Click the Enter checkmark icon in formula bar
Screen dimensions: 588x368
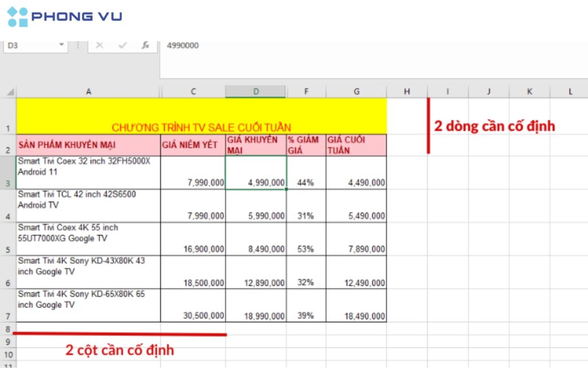coord(122,45)
